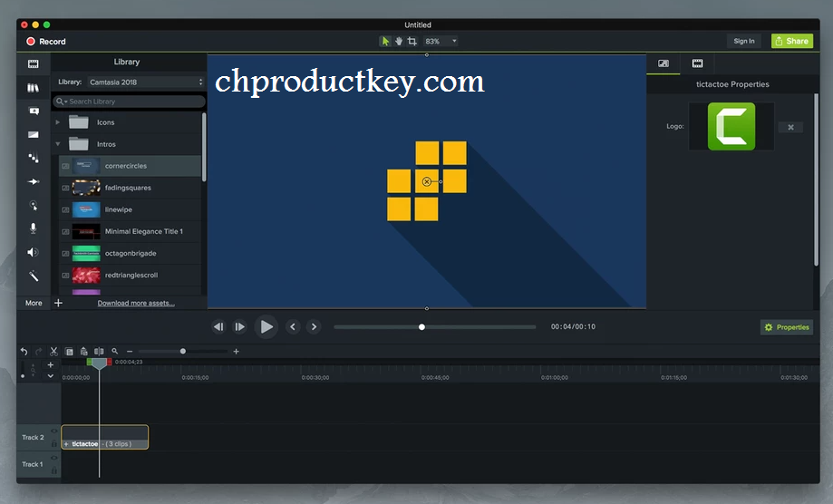Cut selection with the scissors icon

pyautogui.click(x=53, y=351)
